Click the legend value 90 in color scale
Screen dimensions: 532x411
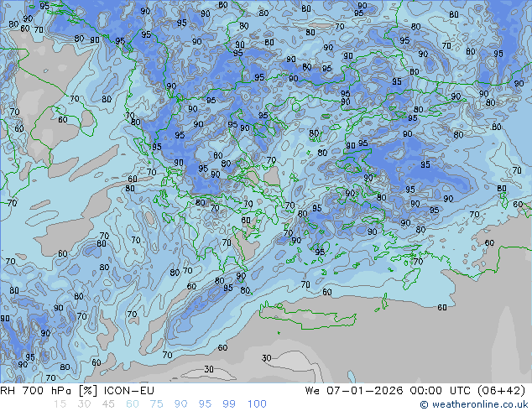180,404
